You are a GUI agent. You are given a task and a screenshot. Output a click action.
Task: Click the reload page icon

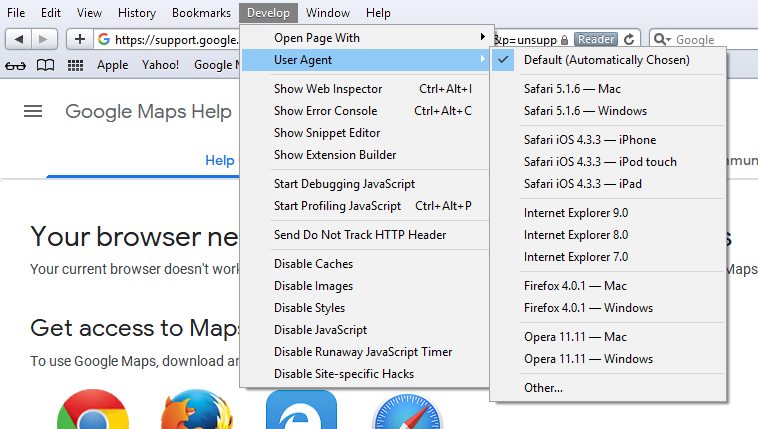629,39
